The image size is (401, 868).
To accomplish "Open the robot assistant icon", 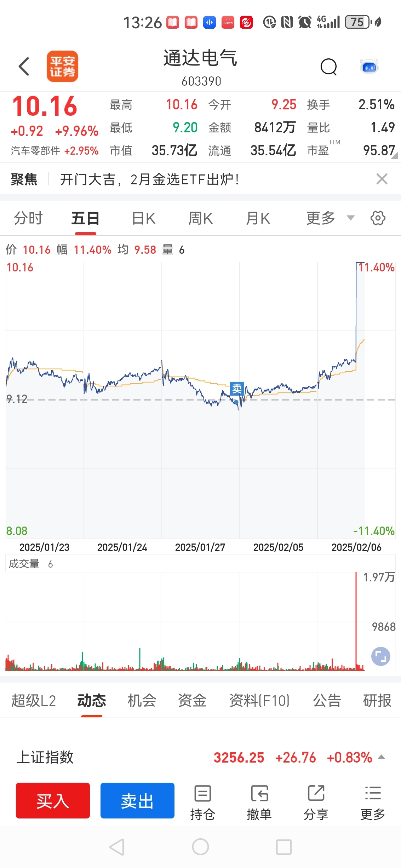I will coord(369,67).
